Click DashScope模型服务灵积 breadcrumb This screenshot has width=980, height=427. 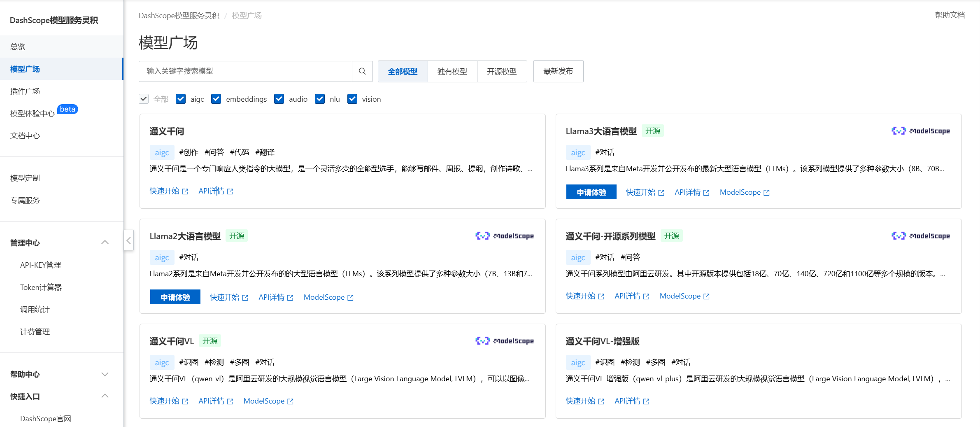click(179, 15)
